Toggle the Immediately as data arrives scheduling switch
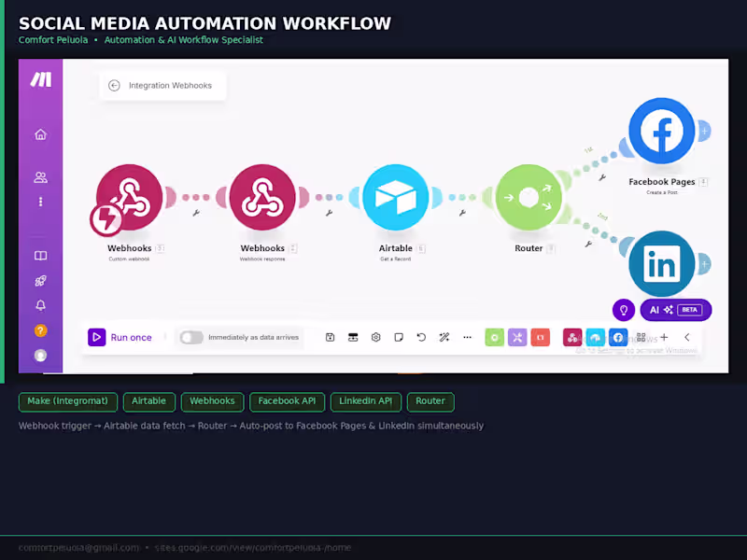This screenshot has height=560, width=747. click(191, 337)
